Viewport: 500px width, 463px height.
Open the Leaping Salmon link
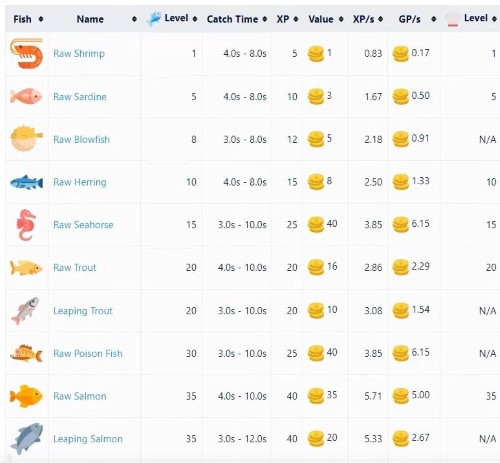[x=88, y=439]
